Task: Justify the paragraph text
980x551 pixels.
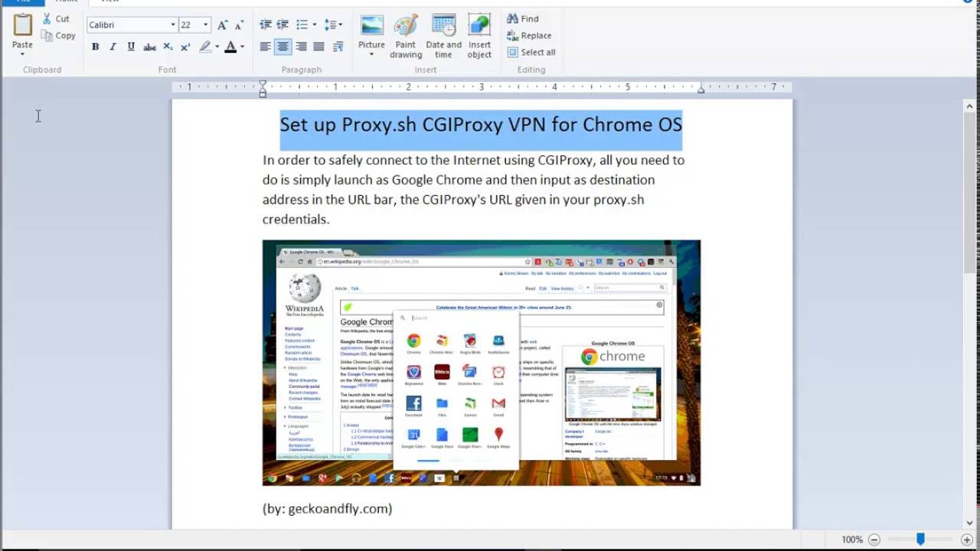Action: point(319,47)
